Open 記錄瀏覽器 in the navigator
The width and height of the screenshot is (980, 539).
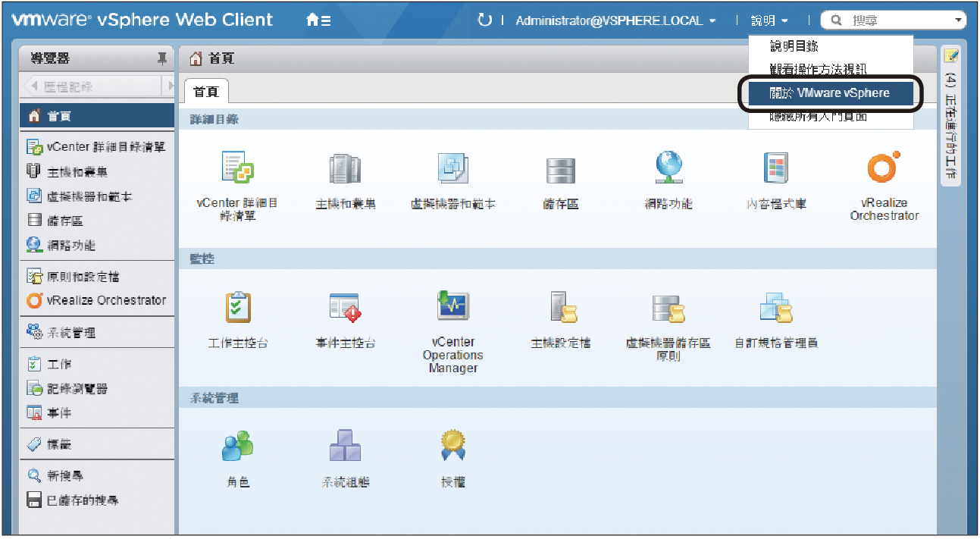pyautogui.click(x=98, y=389)
